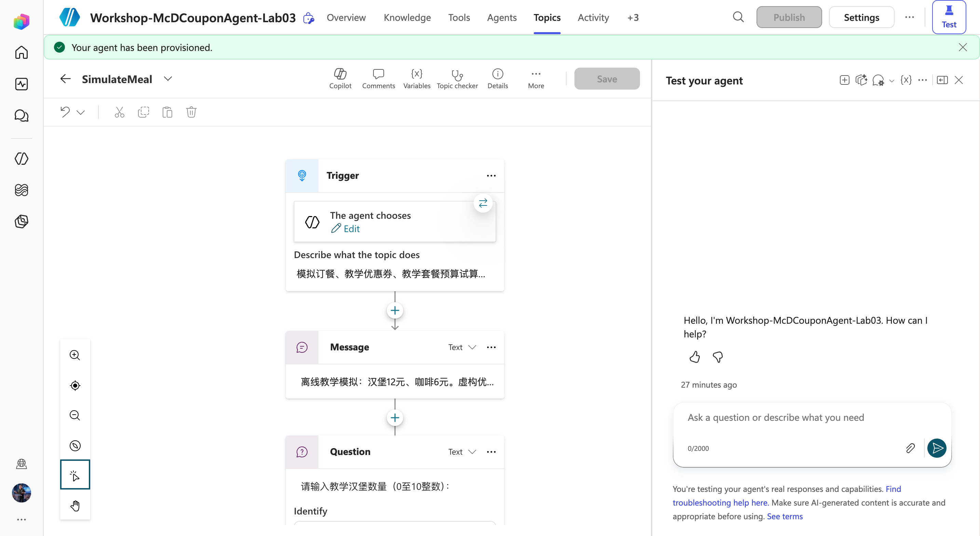Search within the agent
The image size is (980, 536).
pos(738,17)
